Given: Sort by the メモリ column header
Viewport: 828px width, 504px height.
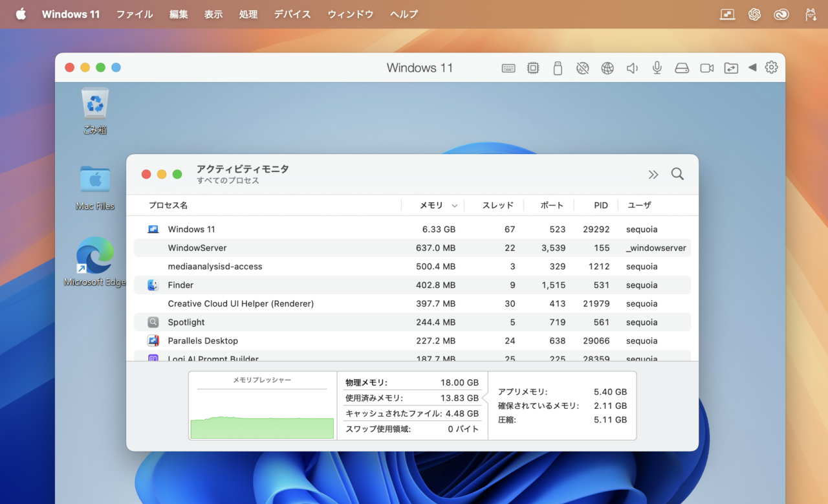Looking at the screenshot, I should click(431, 205).
